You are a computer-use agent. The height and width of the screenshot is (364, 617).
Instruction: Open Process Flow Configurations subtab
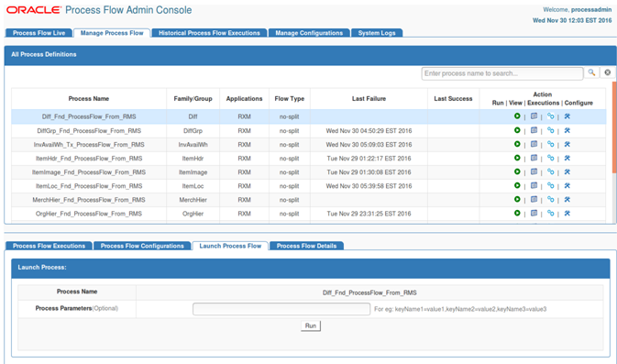pos(142,246)
